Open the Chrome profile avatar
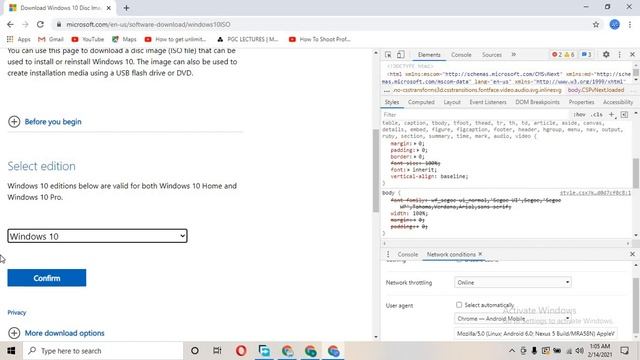Image resolution: width=640 pixels, height=360 pixels. (x=614, y=24)
